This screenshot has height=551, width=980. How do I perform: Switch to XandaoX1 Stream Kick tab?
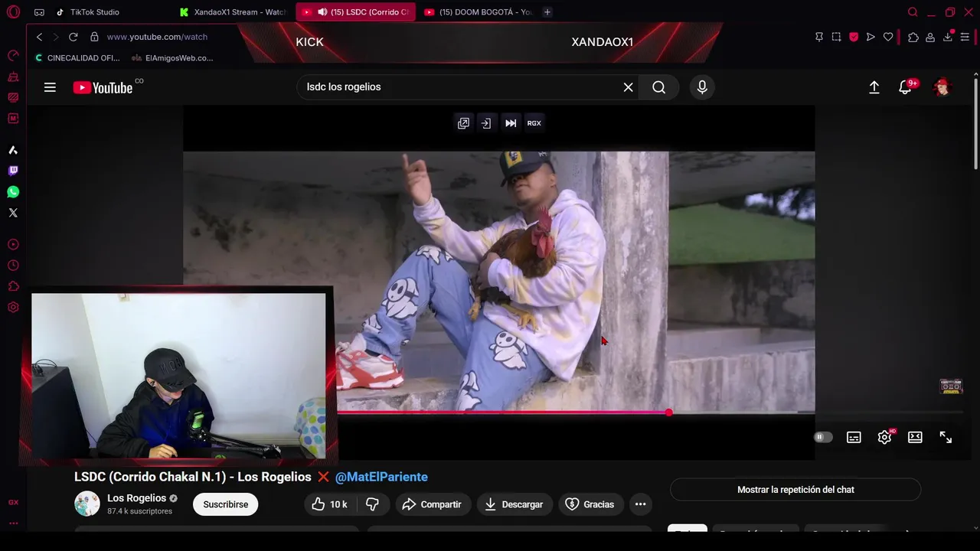[234, 12]
